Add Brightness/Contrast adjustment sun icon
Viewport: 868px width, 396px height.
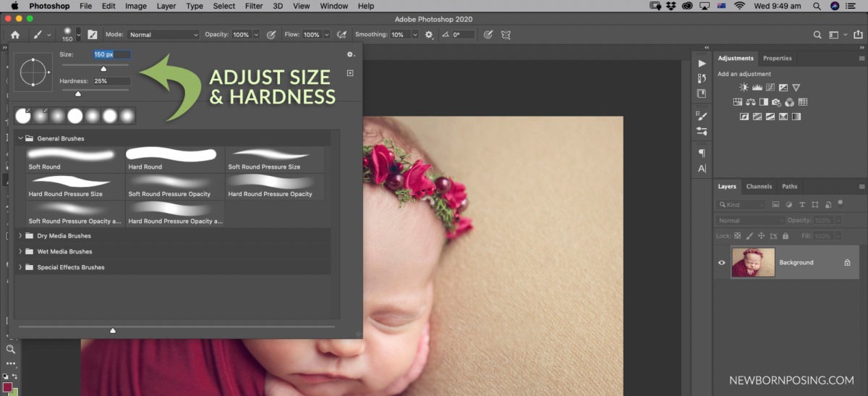[x=744, y=88]
